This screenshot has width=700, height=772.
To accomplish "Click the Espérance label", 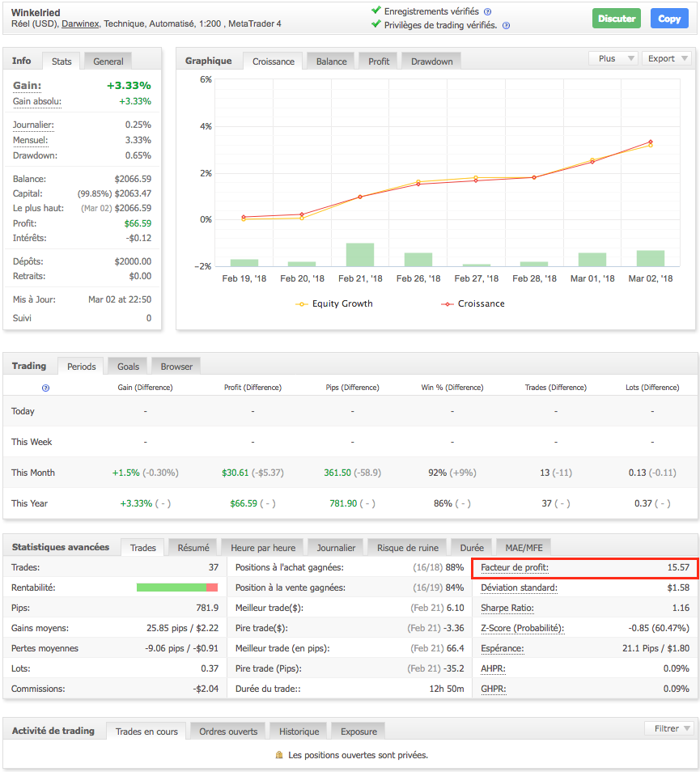I will click(502, 648).
